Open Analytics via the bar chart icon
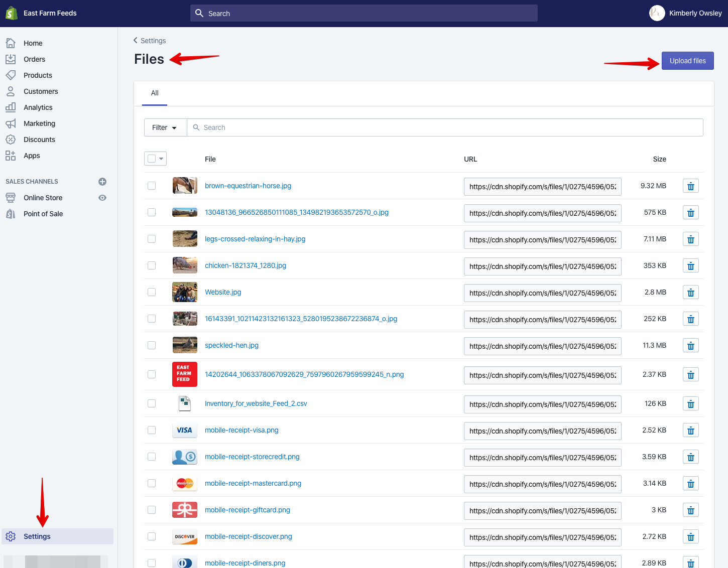The image size is (728, 568). coord(11,107)
